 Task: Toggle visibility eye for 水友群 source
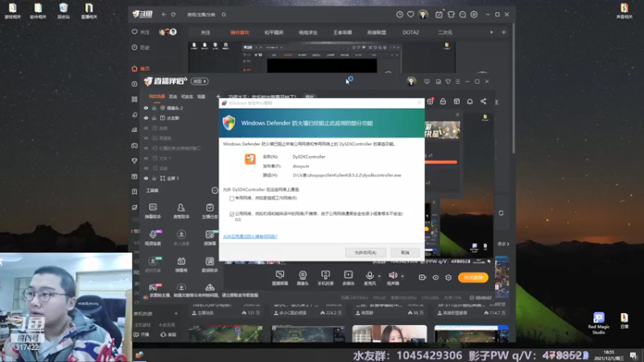click(146, 117)
